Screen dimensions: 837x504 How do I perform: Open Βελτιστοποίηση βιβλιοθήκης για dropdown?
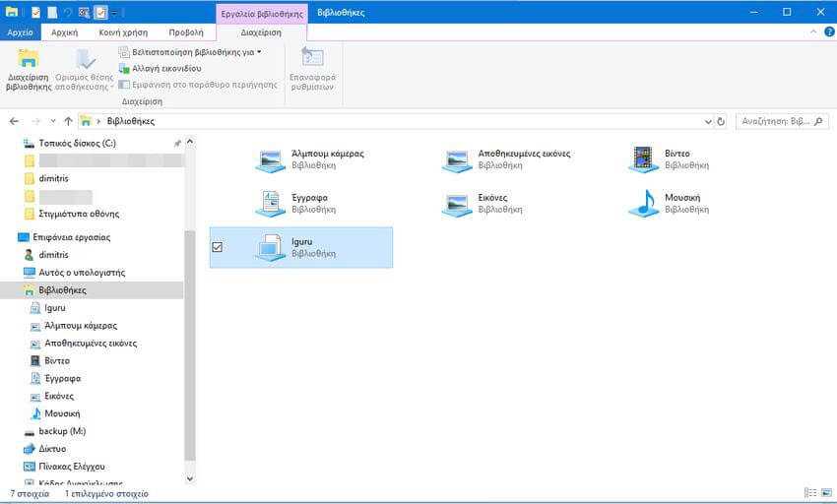pyautogui.click(x=191, y=52)
